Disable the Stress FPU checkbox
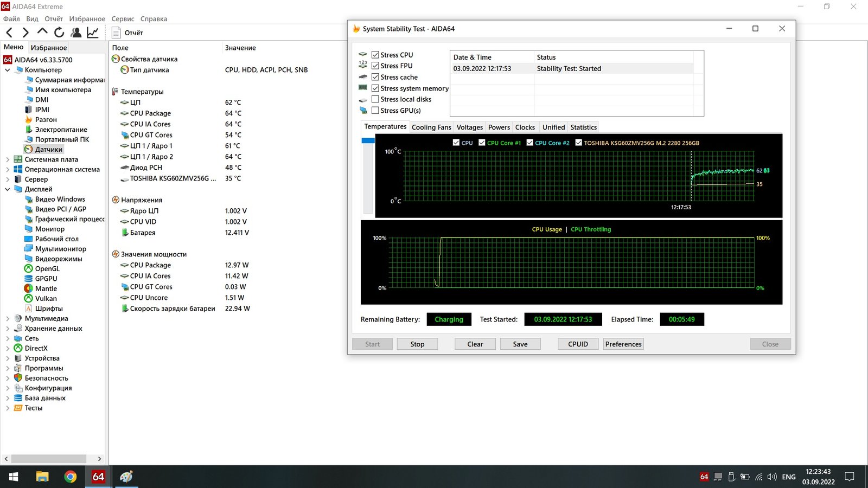The width and height of the screenshot is (868, 488). pos(375,66)
